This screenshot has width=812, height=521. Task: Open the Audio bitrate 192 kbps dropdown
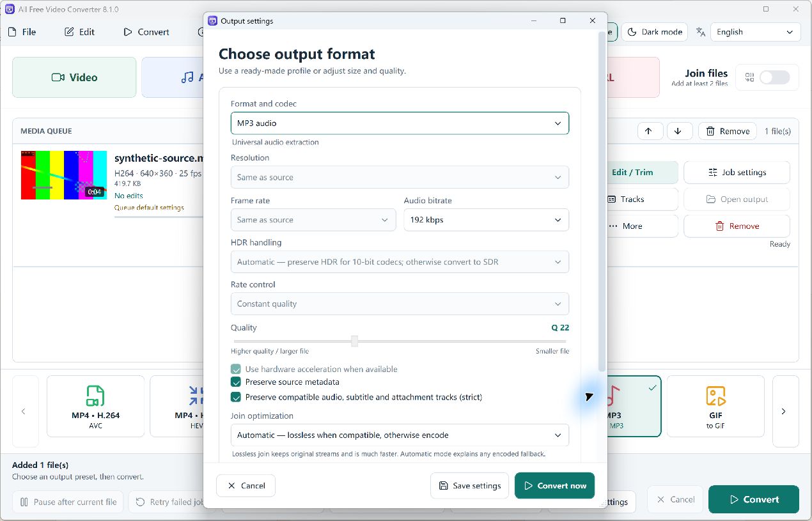(x=487, y=220)
